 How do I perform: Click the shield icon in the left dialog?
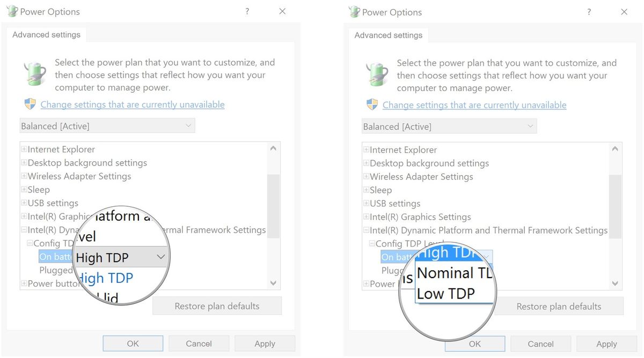30,104
